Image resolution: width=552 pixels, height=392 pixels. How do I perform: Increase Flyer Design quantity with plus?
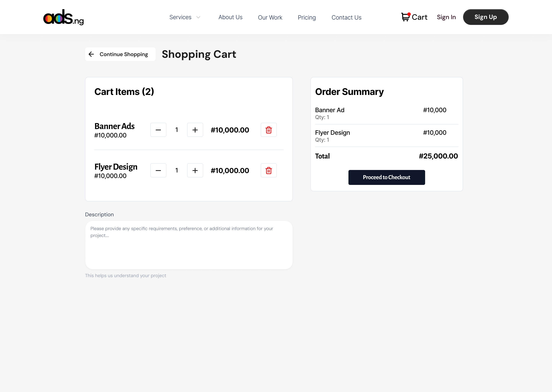(x=195, y=170)
